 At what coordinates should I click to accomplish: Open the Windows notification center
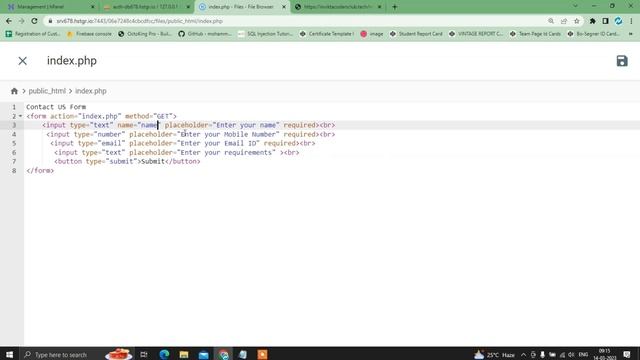(627, 354)
